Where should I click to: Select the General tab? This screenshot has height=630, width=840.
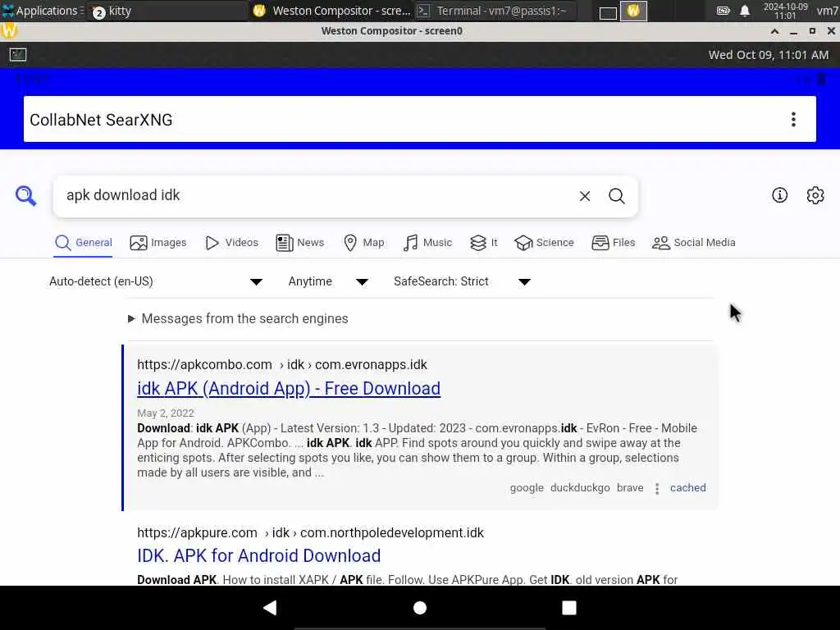[x=84, y=243]
